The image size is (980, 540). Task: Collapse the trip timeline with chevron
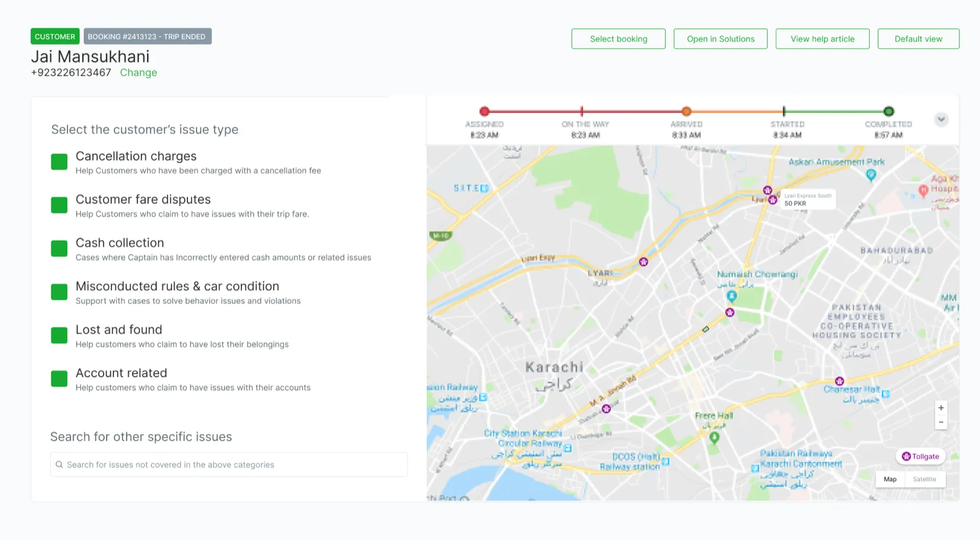click(941, 120)
